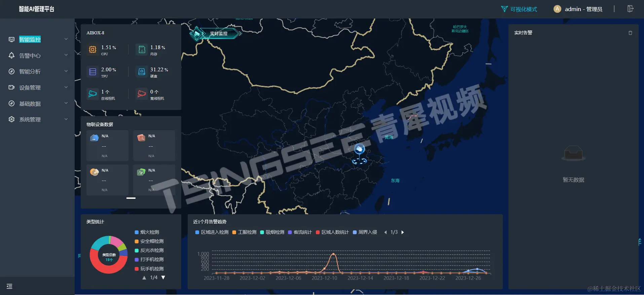
Task: Click the 在线相机 camera icon
Action: [92, 94]
